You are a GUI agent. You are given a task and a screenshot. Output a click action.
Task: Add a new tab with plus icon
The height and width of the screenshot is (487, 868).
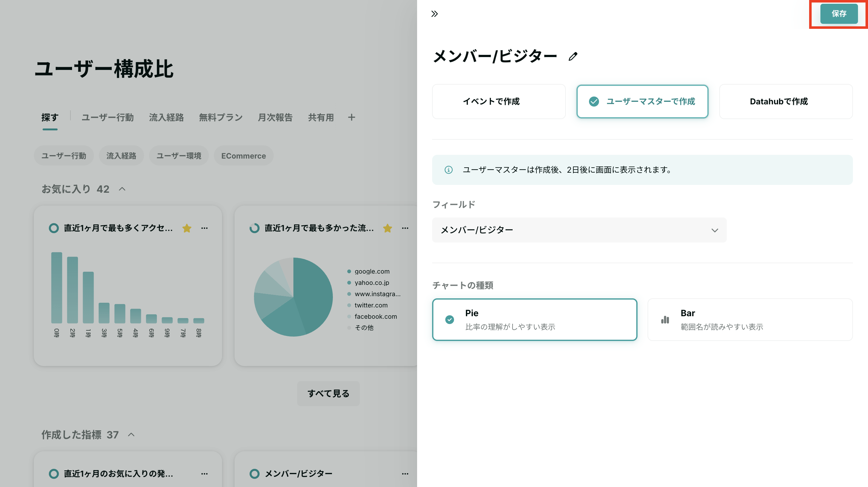351,118
